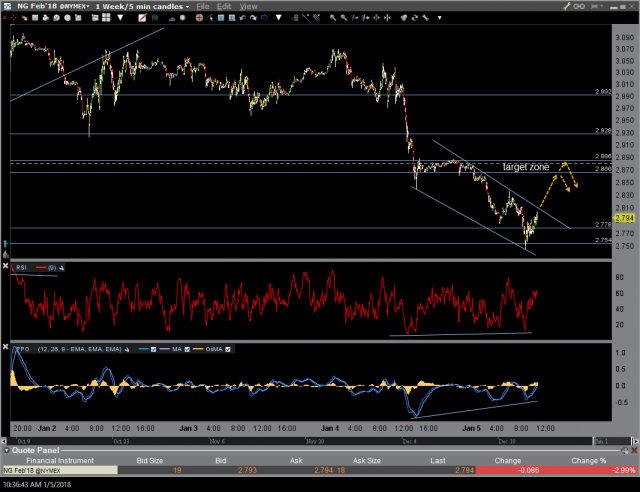Viewport: 640px width, 492px height.
Task: Select the trendline drawing tool icon
Action: (x=306, y=18)
